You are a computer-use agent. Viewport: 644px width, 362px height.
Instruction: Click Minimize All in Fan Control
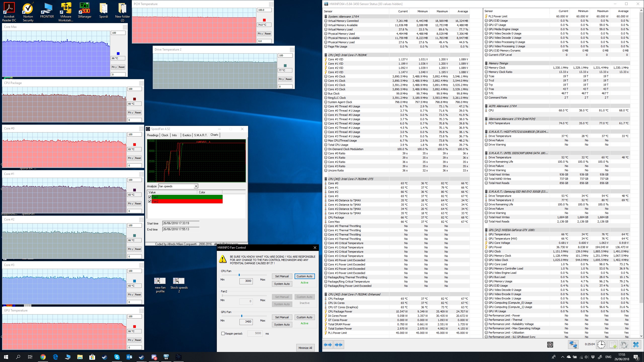pyautogui.click(x=305, y=348)
